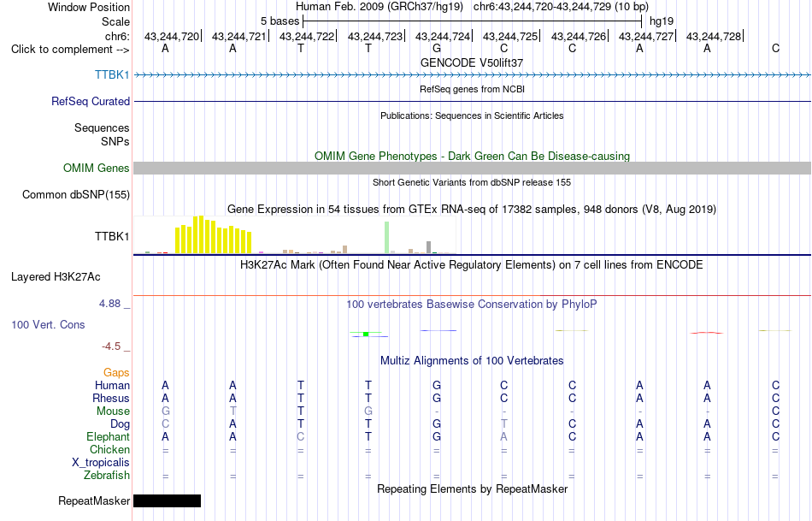Click the tall light green GTEx expression bar
The height and width of the screenshot is (521, 812).
click(387, 238)
